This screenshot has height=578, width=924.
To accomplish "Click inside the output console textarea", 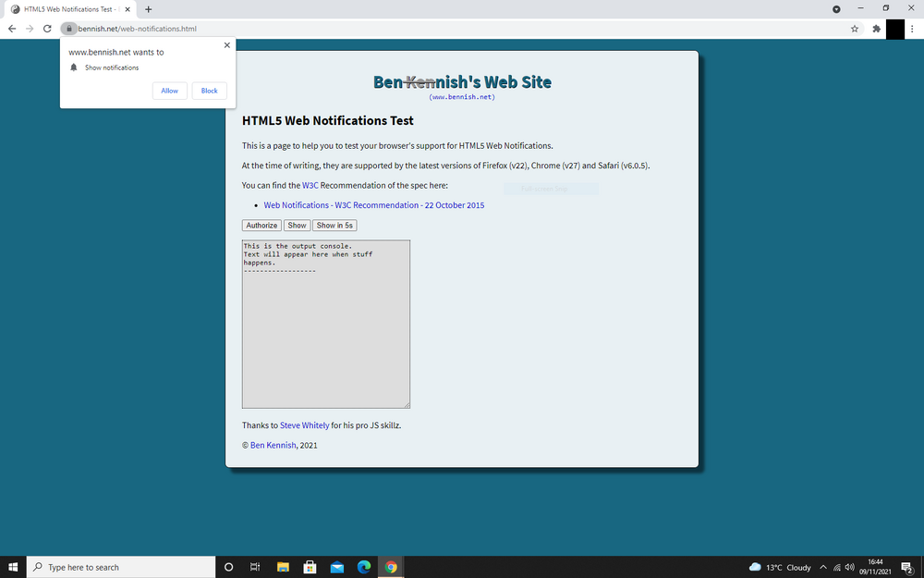I will [x=326, y=324].
